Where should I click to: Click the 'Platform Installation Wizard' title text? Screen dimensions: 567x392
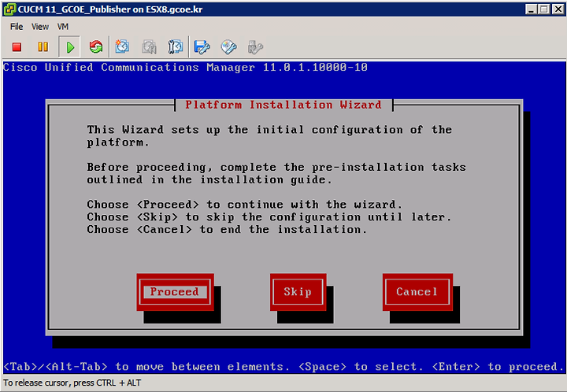(283, 105)
